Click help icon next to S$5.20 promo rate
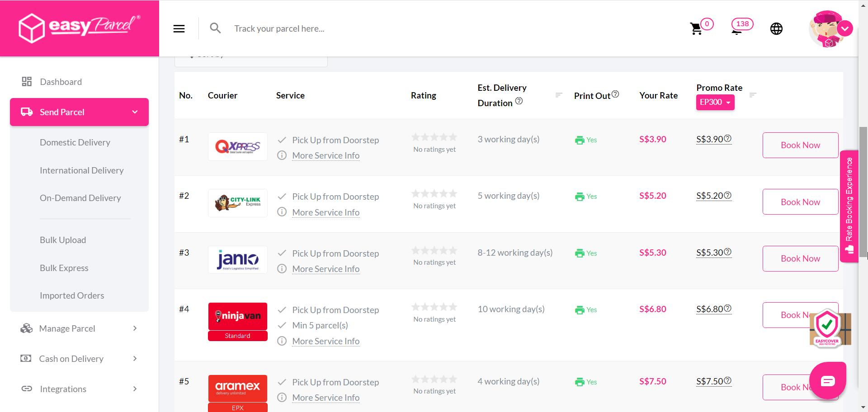This screenshot has height=412, width=868. pos(727,195)
